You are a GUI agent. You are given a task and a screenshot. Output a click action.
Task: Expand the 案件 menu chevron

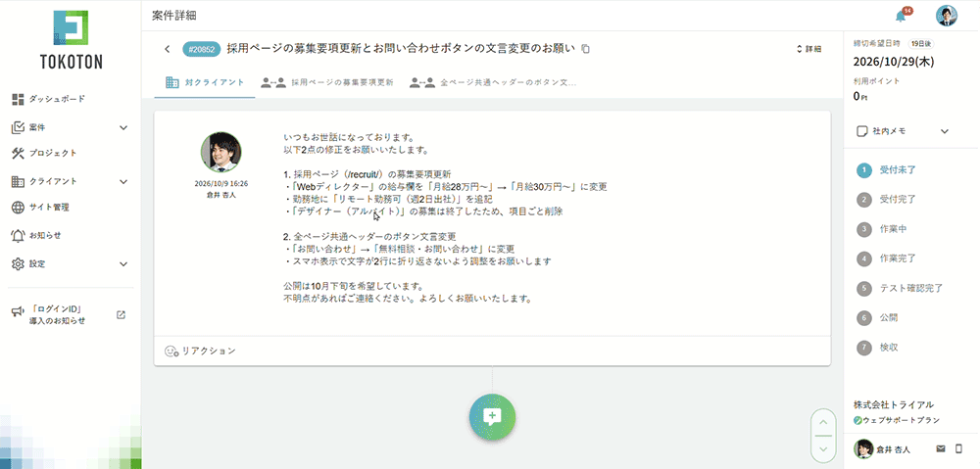tap(123, 128)
